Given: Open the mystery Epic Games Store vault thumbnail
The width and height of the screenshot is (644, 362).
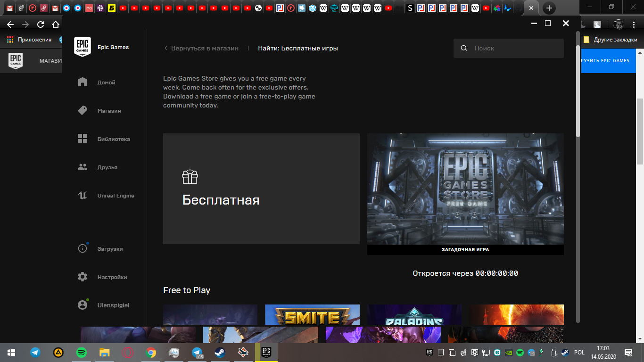Looking at the screenshot, I should click(465, 189).
